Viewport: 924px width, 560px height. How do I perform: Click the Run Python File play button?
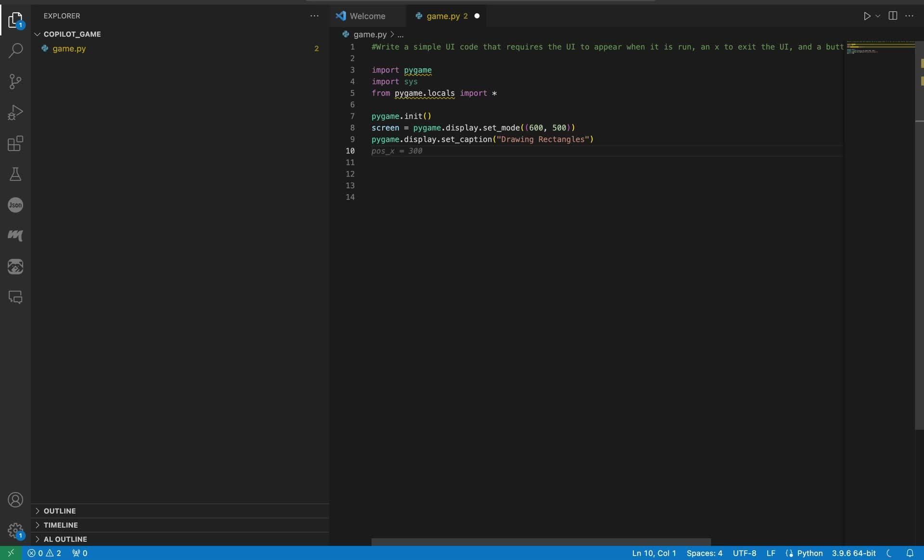pyautogui.click(x=866, y=16)
